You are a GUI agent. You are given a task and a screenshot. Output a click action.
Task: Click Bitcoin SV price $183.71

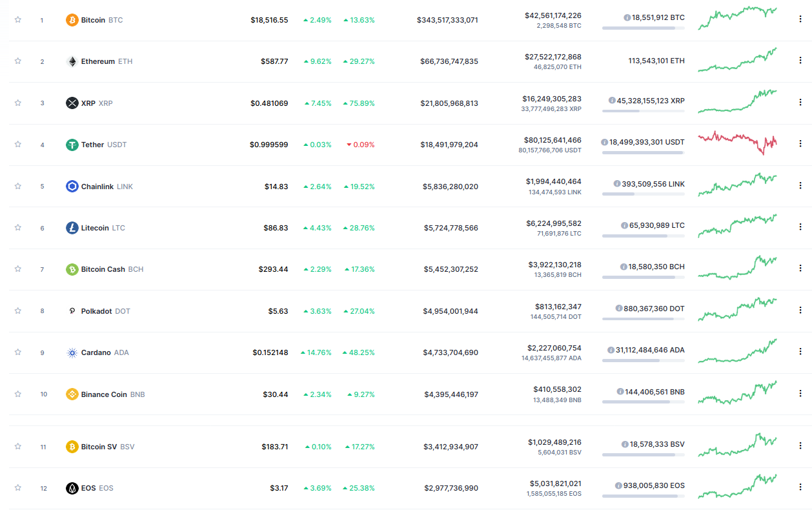pos(275,447)
